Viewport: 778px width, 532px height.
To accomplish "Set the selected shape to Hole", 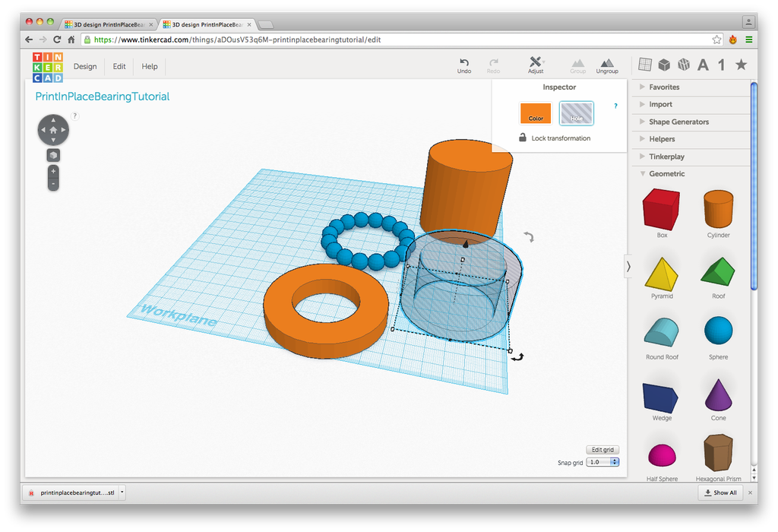I will pos(577,113).
